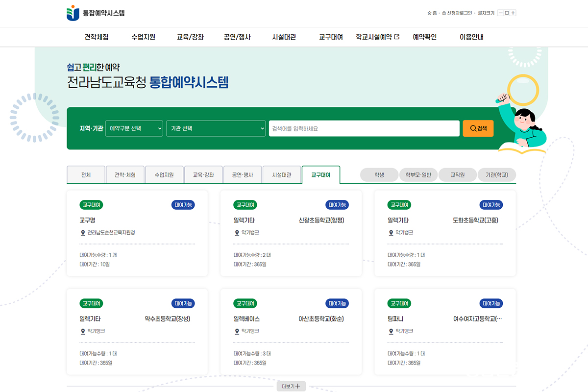Click the 더보기 + load more button
The image size is (588, 392).
tap(291, 386)
